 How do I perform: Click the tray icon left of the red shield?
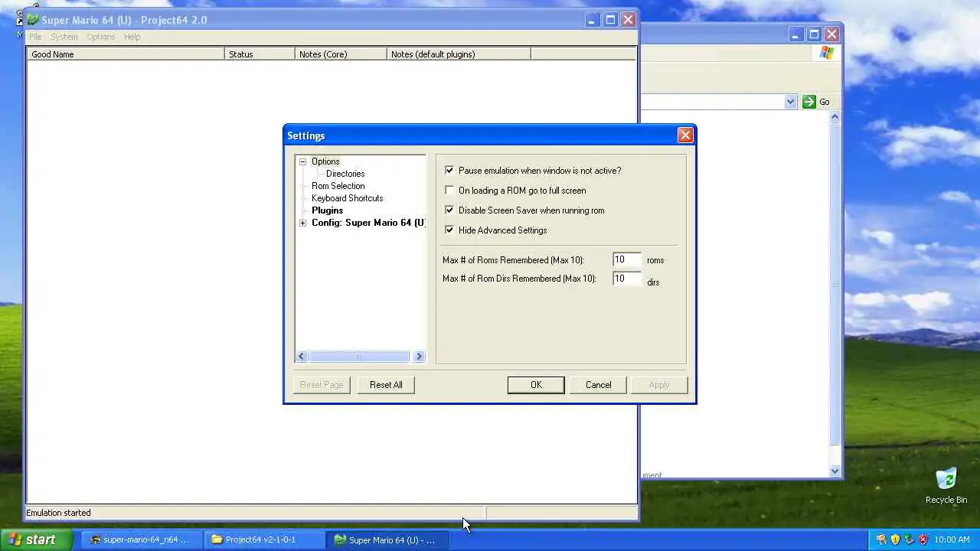pos(909,540)
